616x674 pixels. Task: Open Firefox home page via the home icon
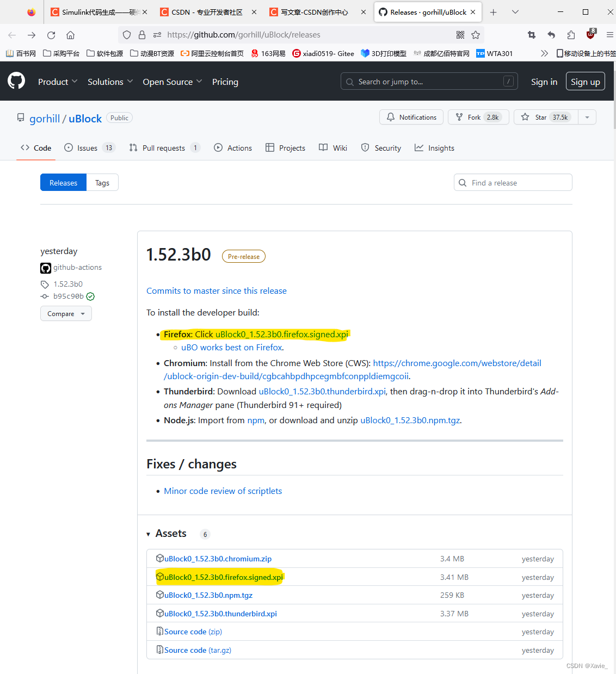[x=70, y=34]
